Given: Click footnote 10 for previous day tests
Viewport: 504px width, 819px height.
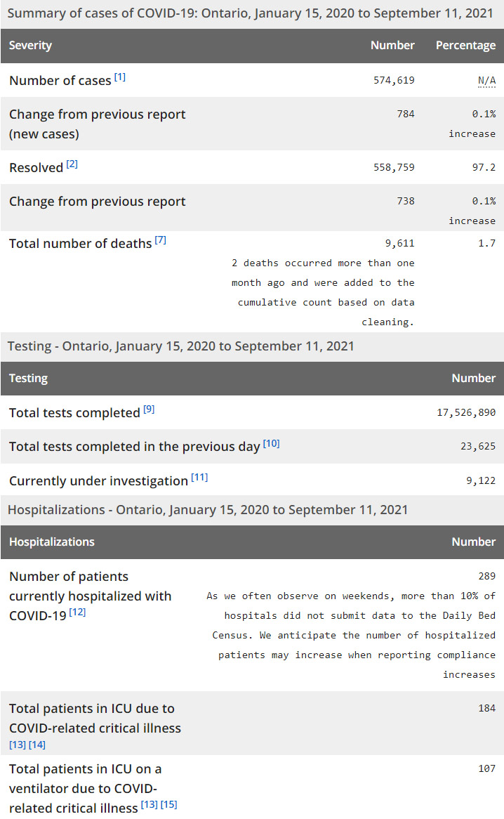Looking at the screenshot, I should (271, 443).
